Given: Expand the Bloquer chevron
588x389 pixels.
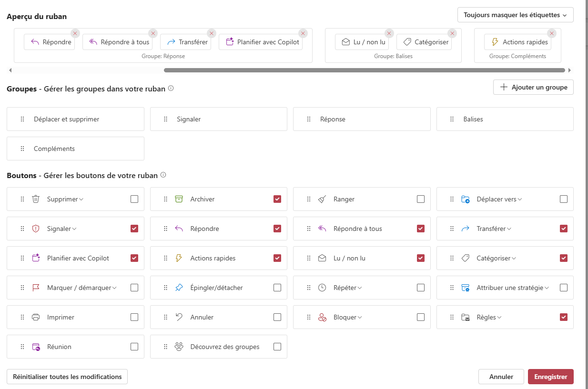Looking at the screenshot, I should tap(359, 318).
